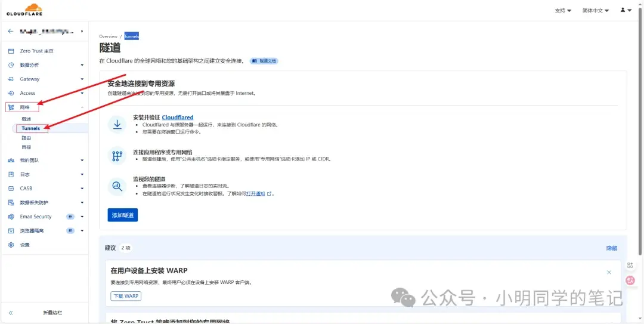Click the Tunnels breadcrumb text

coord(131,36)
